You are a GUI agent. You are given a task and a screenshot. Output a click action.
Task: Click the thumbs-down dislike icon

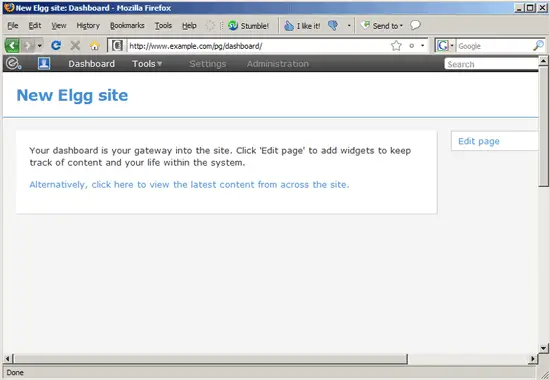point(333,25)
